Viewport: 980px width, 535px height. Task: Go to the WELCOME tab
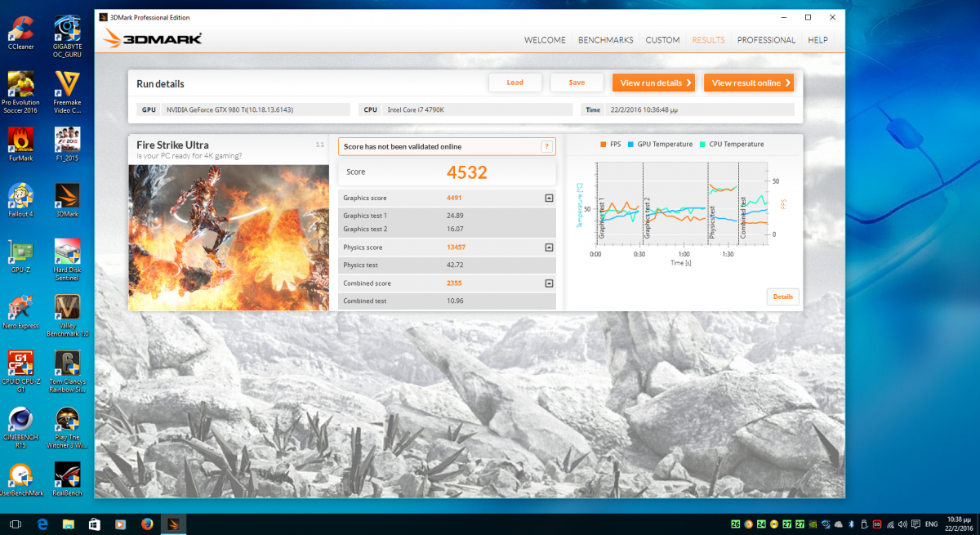click(545, 40)
